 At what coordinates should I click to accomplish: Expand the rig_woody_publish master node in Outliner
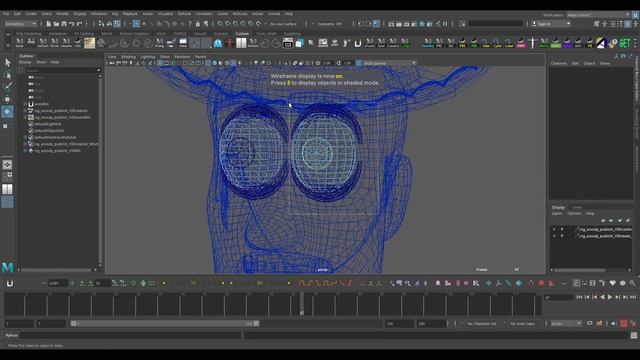click(25, 111)
